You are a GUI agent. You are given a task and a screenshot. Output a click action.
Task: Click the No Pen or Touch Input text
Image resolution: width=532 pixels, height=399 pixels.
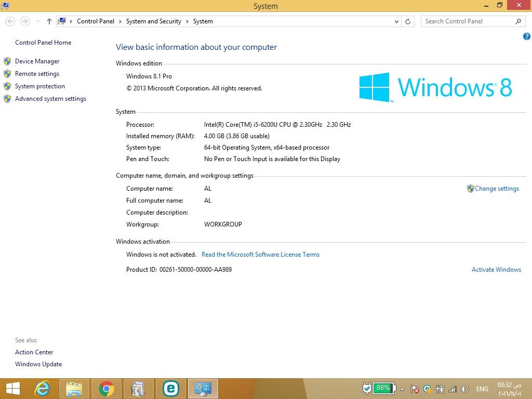(x=272, y=159)
